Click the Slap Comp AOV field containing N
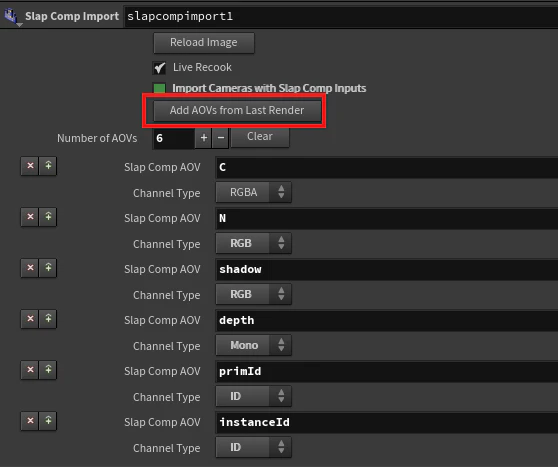This screenshot has height=467, width=558. [x=387, y=218]
